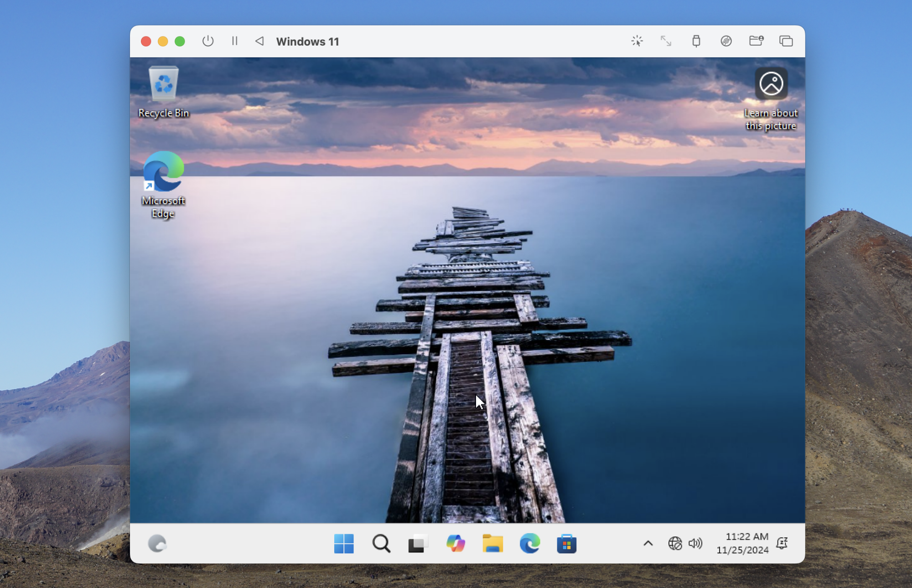Screen dimensions: 912x588
Task: Open Task View from the taskbar
Action: (418, 543)
